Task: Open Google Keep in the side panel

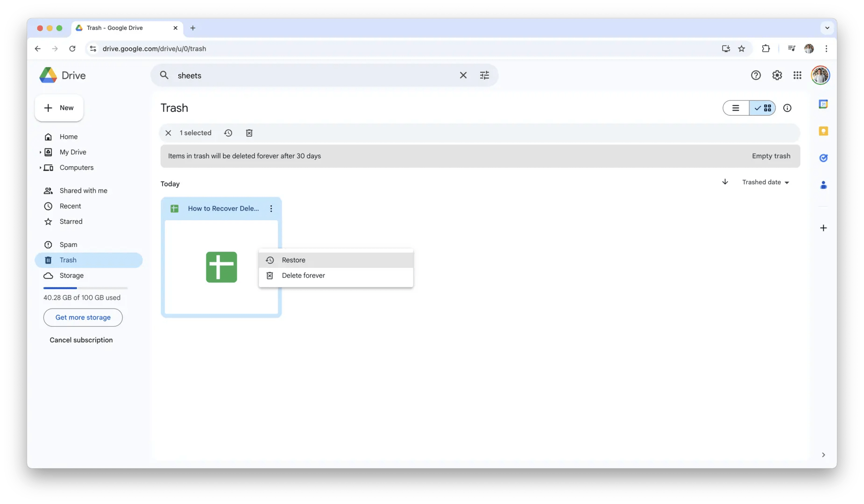Action: click(823, 131)
